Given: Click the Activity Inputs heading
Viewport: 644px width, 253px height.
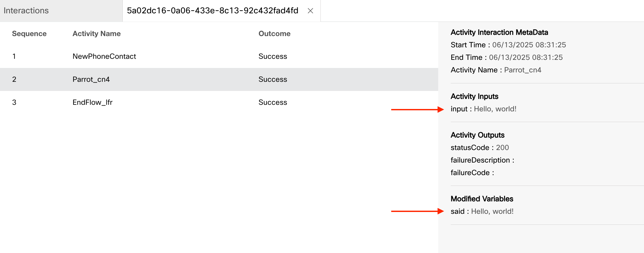Looking at the screenshot, I should 474,96.
